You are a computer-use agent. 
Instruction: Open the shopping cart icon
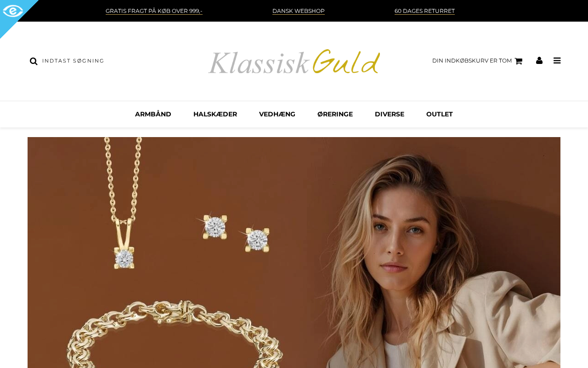pyautogui.click(x=519, y=61)
